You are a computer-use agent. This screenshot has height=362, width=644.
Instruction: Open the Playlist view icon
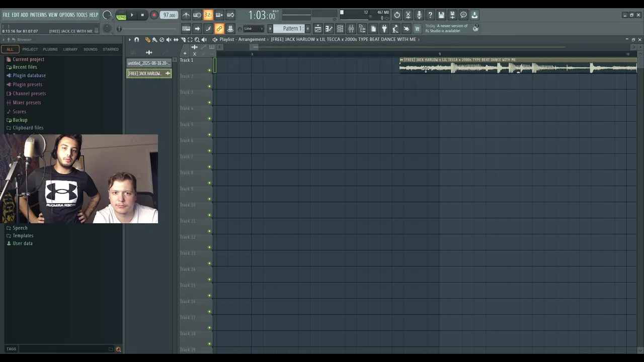pos(318,29)
